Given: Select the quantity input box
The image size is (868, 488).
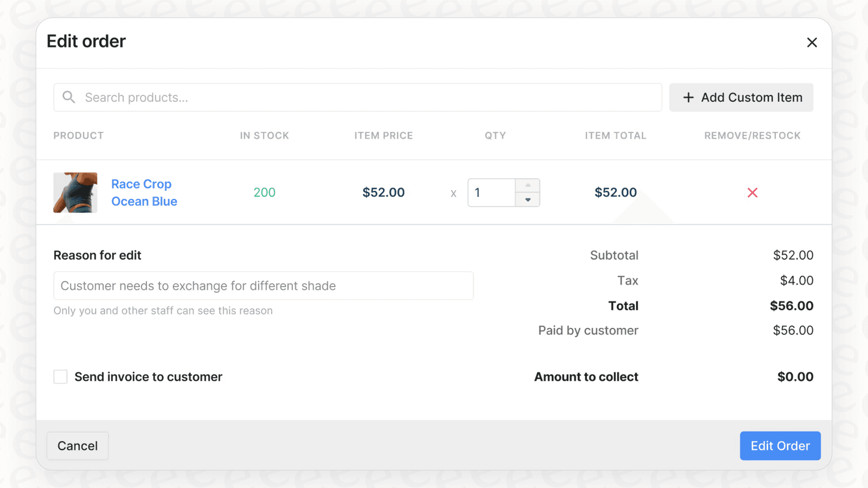Looking at the screenshot, I should tap(490, 192).
